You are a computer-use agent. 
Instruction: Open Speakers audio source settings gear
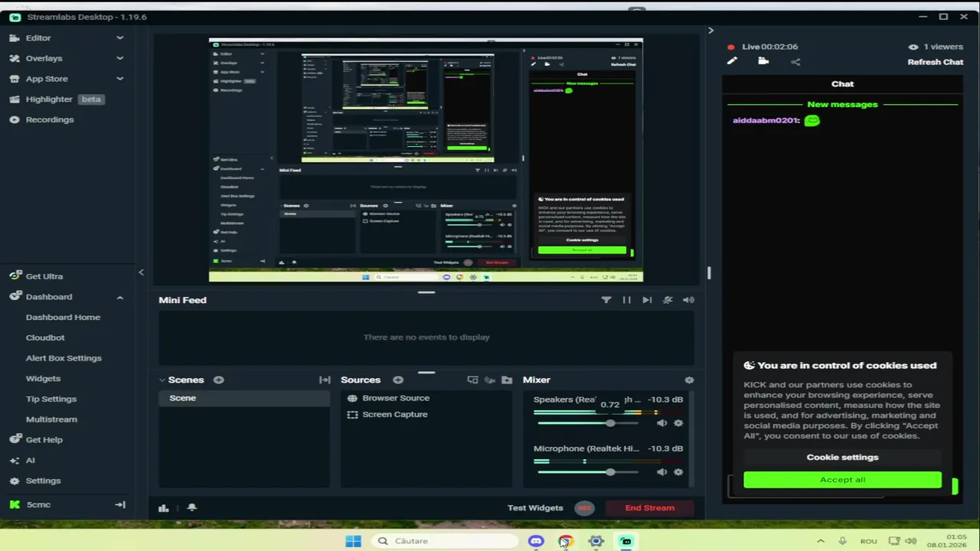678,422
